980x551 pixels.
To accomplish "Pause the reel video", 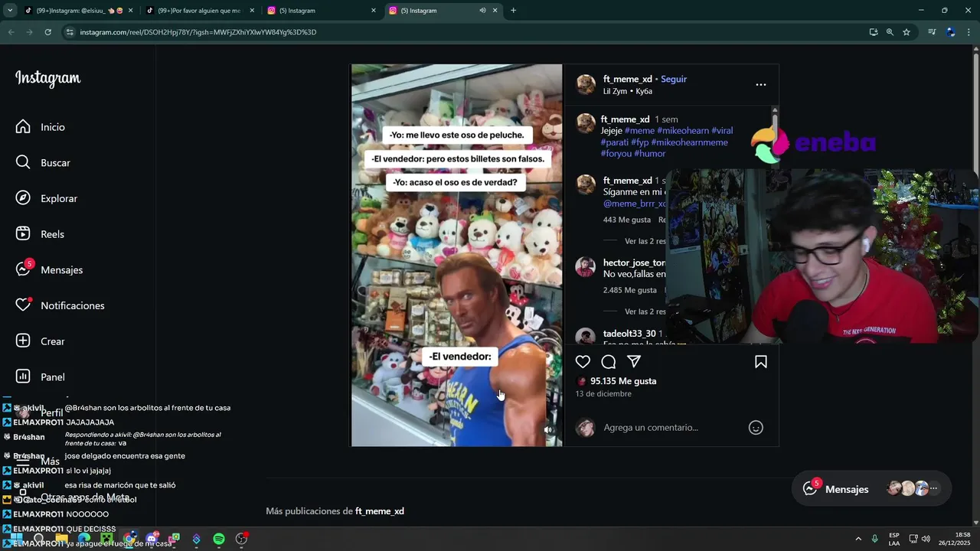I will pyautogui.click(x=456, y=255).
